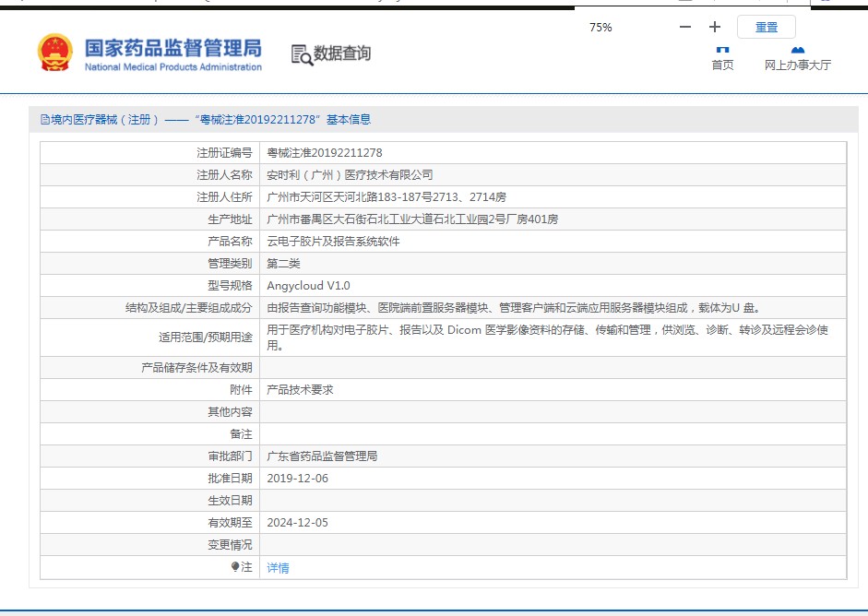Click the lightbulb icon beside 注

235,567
